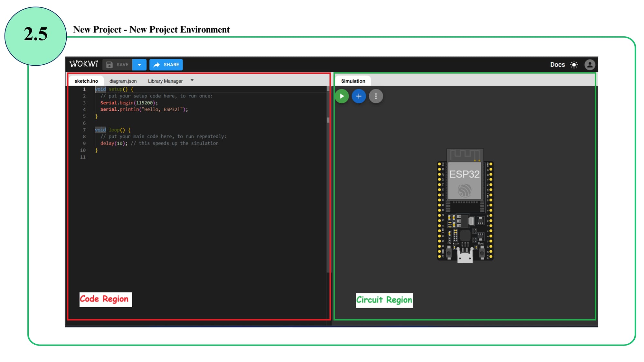
Task: Expand the blue Save dropdown arrow
Action: pos(139,65)
